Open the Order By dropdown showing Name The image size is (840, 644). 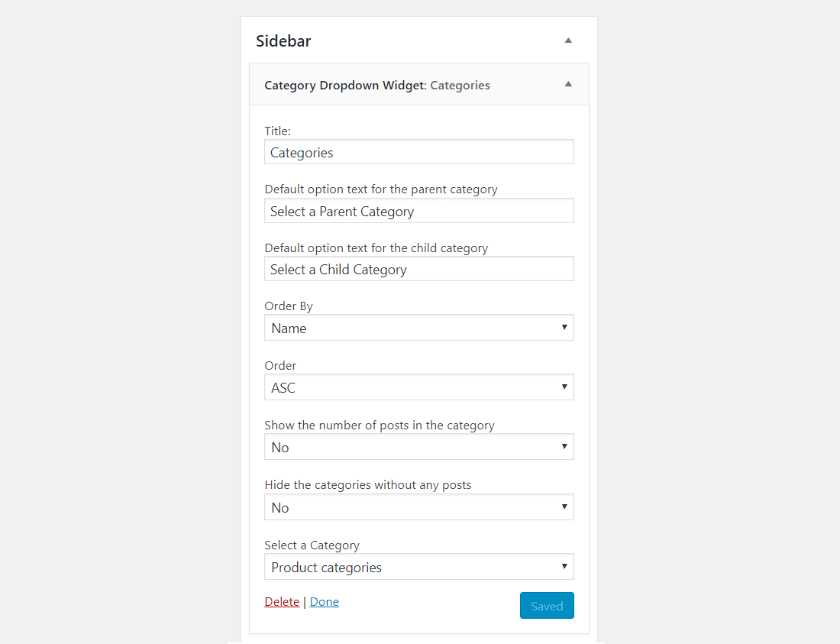coord(418,328)
